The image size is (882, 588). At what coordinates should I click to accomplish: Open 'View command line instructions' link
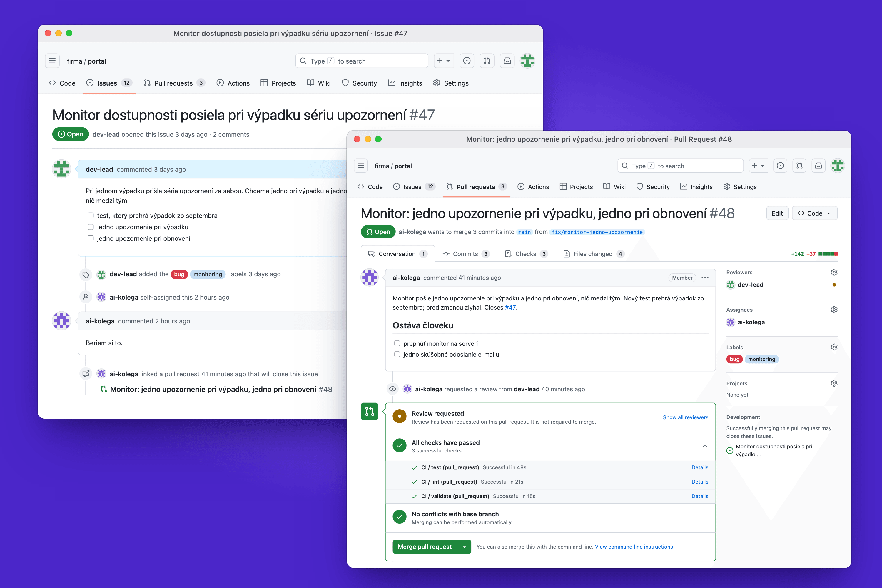[634, 547]
